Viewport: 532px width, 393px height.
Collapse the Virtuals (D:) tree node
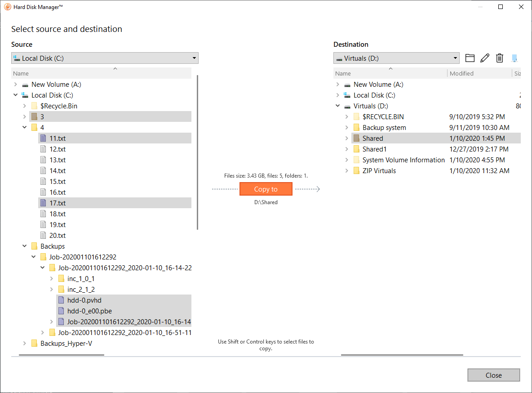337,106
